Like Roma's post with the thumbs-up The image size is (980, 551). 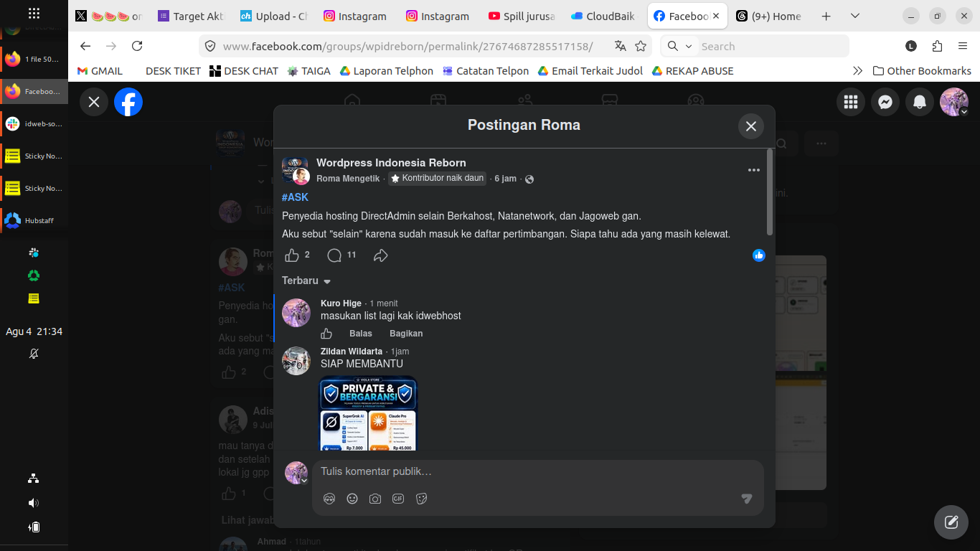point(292,255)
